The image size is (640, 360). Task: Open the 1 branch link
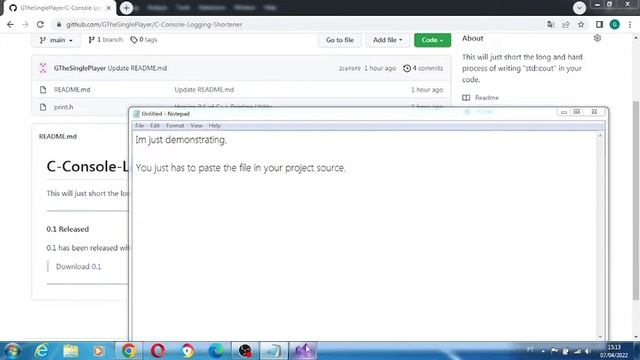105,40
